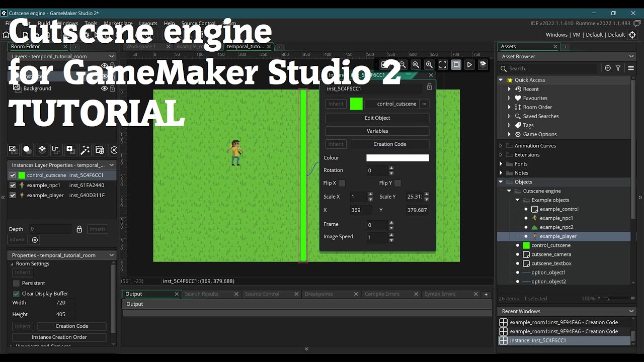Pick the white instance Colour swatch
This screenshot has height=362, width=644.
[397, 158]
